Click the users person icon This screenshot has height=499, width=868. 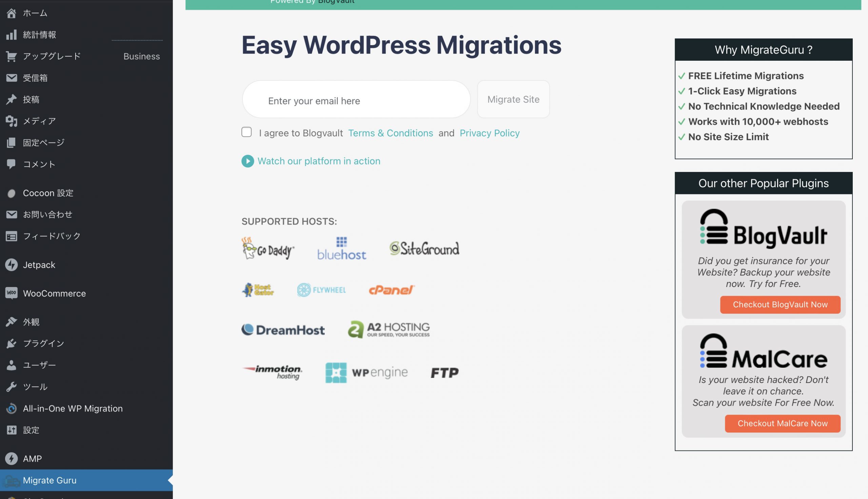tap(11, 365)
